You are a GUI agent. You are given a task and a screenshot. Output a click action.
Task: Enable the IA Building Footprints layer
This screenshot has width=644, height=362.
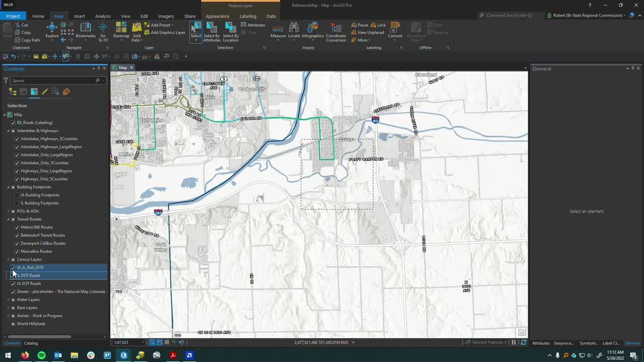pyautogui.click(x=17, y=195)
